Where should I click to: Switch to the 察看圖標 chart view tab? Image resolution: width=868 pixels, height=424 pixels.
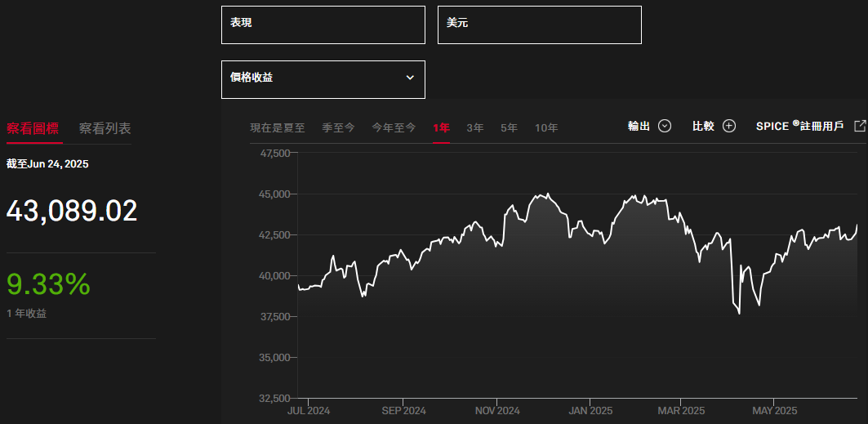click(x=33, y=128)
